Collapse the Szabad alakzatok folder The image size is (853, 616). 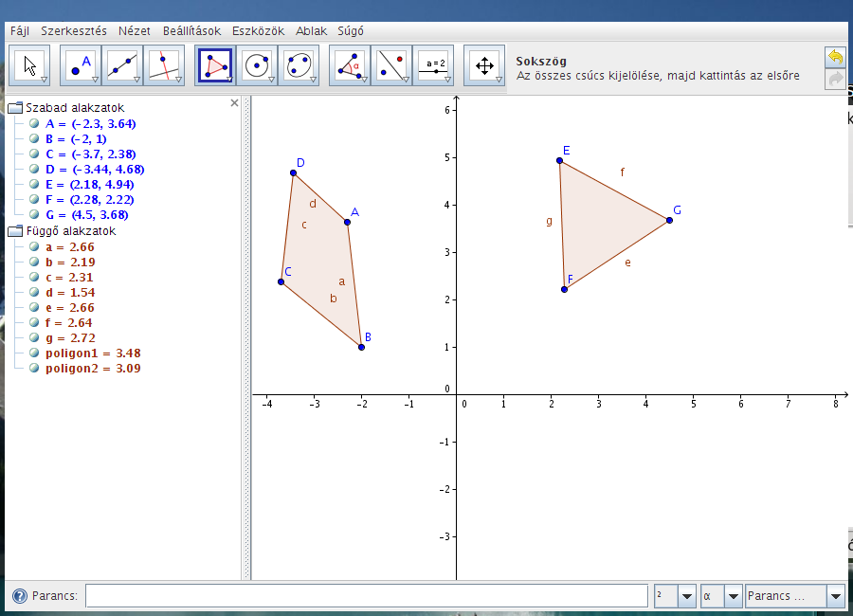coord(15,108)
